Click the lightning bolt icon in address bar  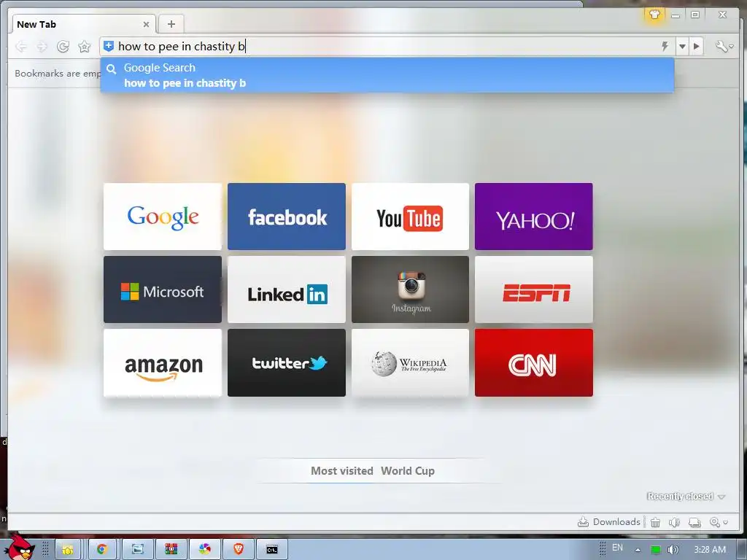click(x=665, y=46)
